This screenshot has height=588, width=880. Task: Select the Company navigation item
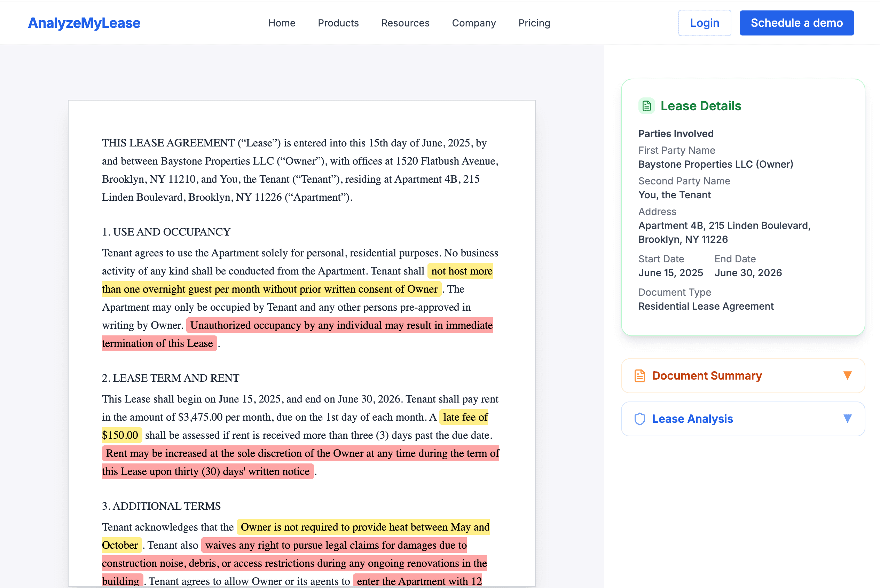click(474, 23)
